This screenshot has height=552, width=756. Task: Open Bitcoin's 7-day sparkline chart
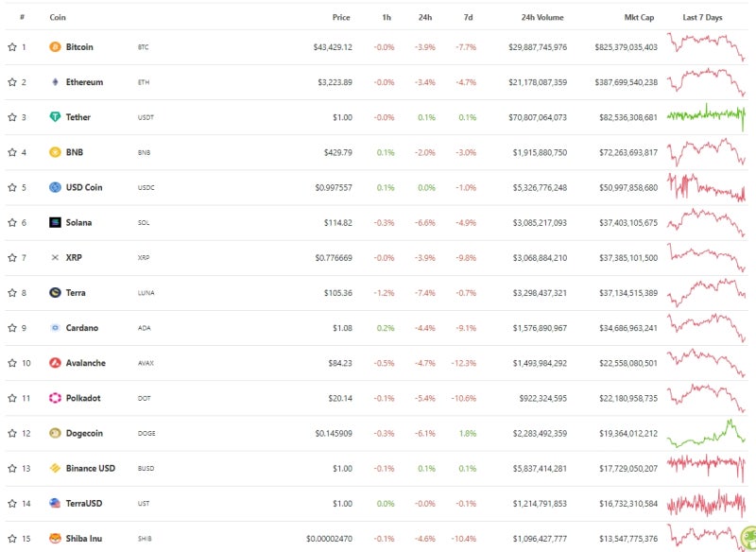tap(706, 46)
